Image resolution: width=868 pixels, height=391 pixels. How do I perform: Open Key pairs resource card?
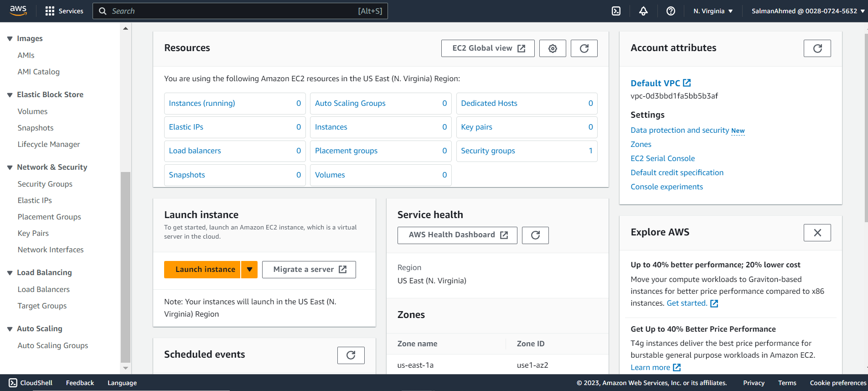(527, 127)
